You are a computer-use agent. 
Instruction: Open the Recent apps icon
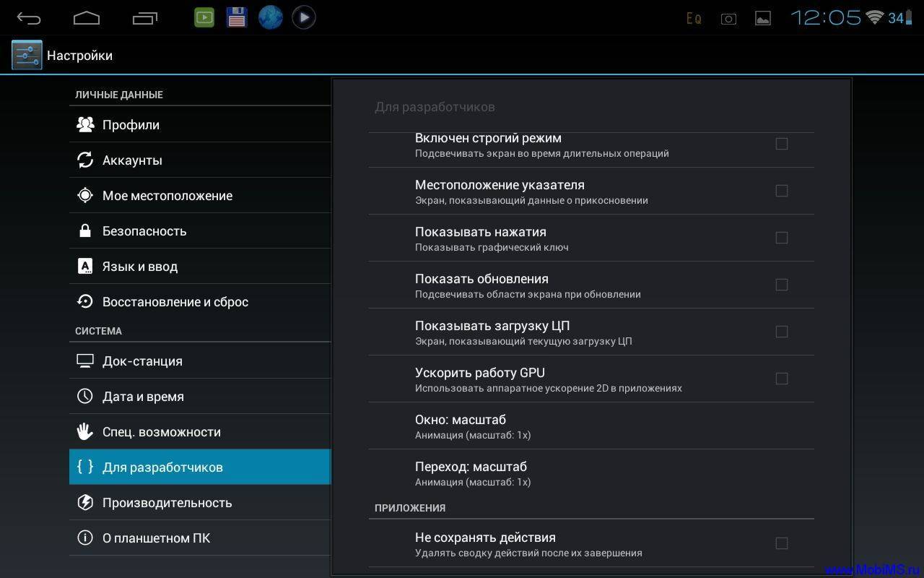[x=145, y=17]
